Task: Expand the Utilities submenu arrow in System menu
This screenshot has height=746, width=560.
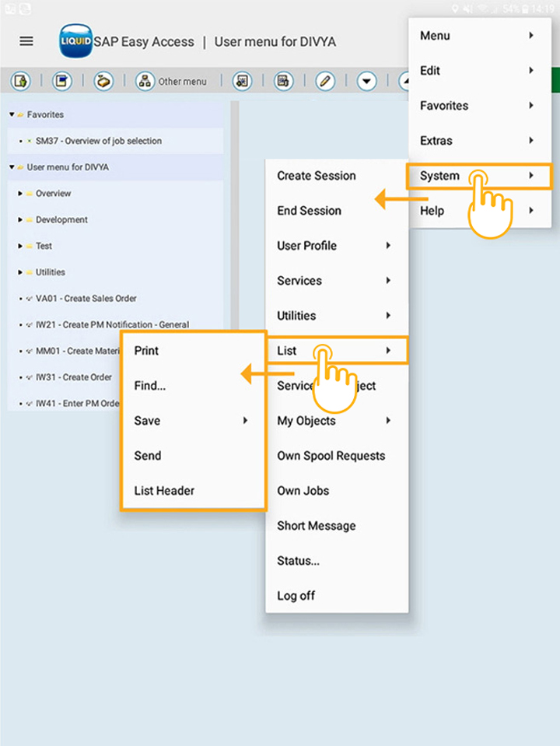Action: click(388, 315)
